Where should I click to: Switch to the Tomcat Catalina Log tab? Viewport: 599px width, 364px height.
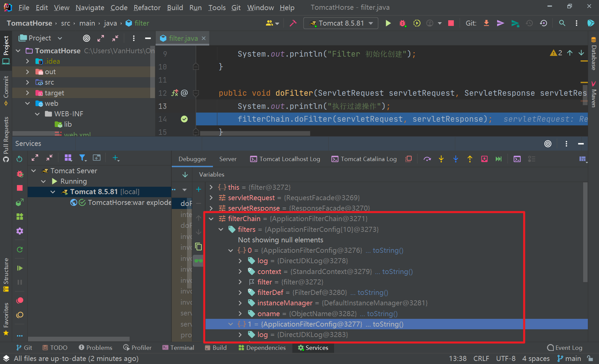click(368, 159)
